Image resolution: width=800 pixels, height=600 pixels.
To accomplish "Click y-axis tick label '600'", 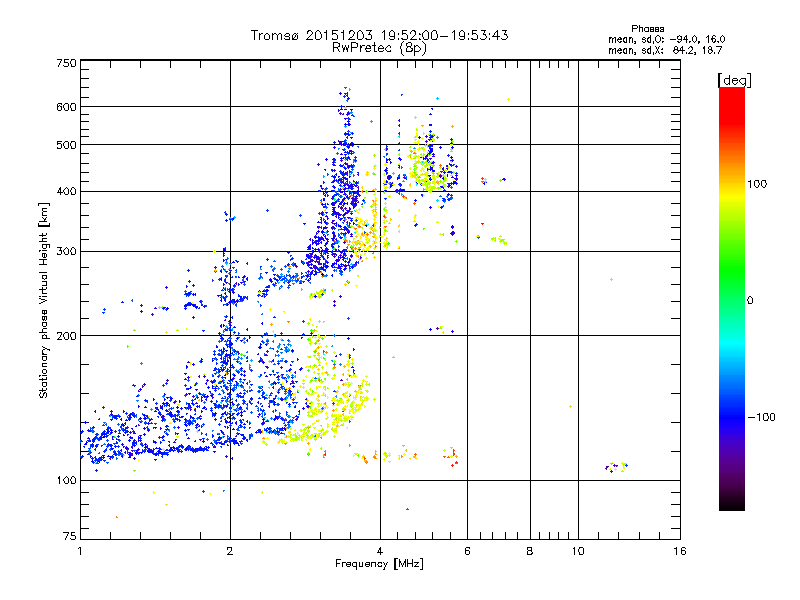I will tap(67, 107).
